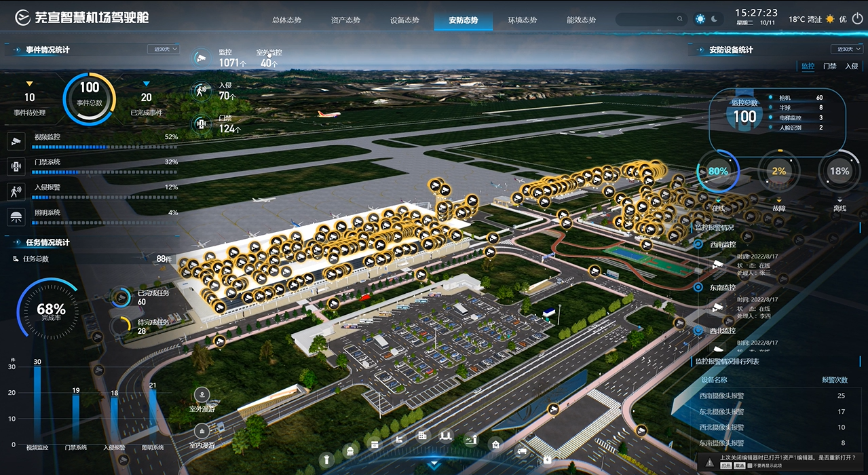Switch to day mode sun toggle
The height and width of the screenshot is (475, 868).
point(700,19)
